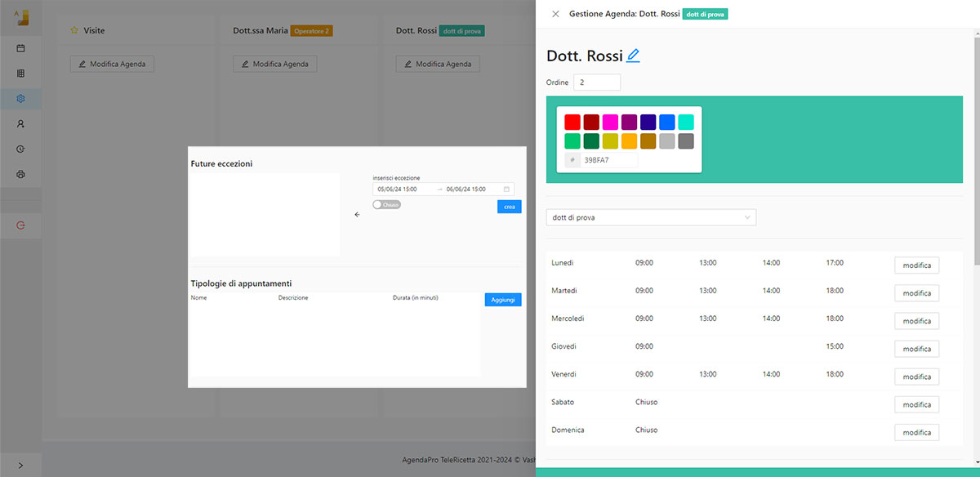
Task: Click 'modifica' for Lunedì row
Action: point(916,265)
